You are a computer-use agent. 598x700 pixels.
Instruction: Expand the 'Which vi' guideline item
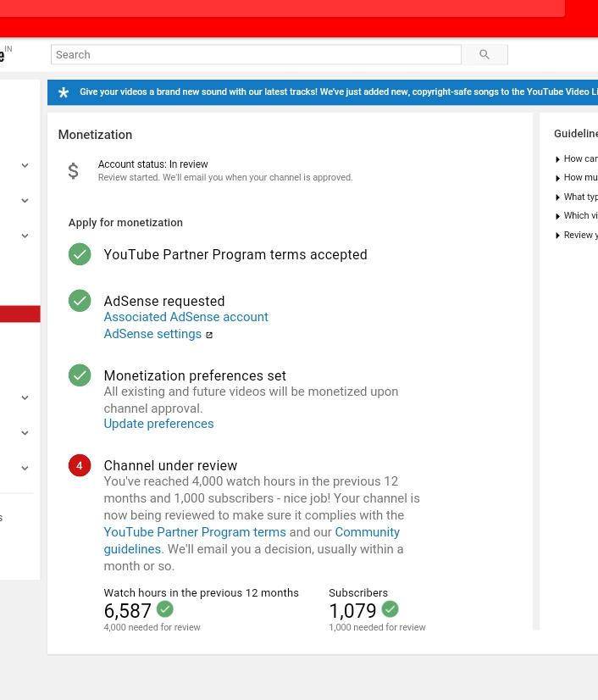coord(576,215)
